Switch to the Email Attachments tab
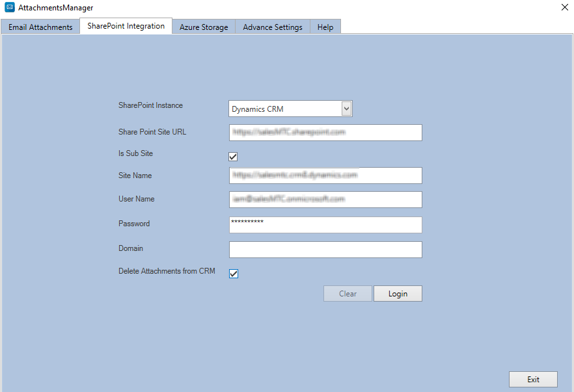 (40, 27)
